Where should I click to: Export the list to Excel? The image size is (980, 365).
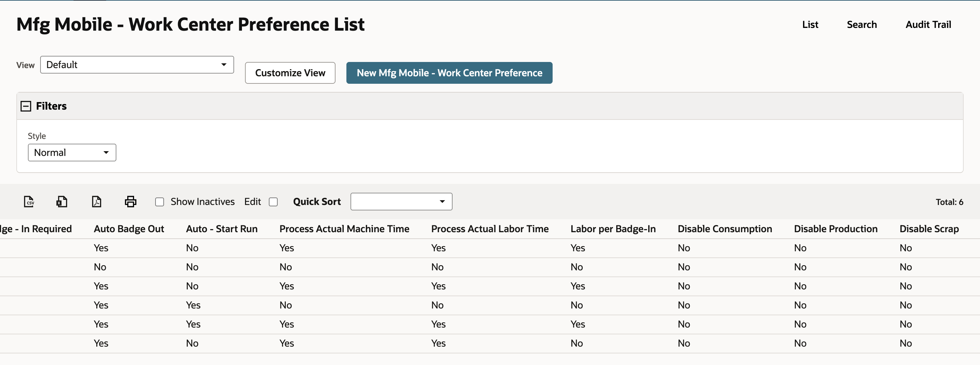pyautogui.click(x=62, y=201)
